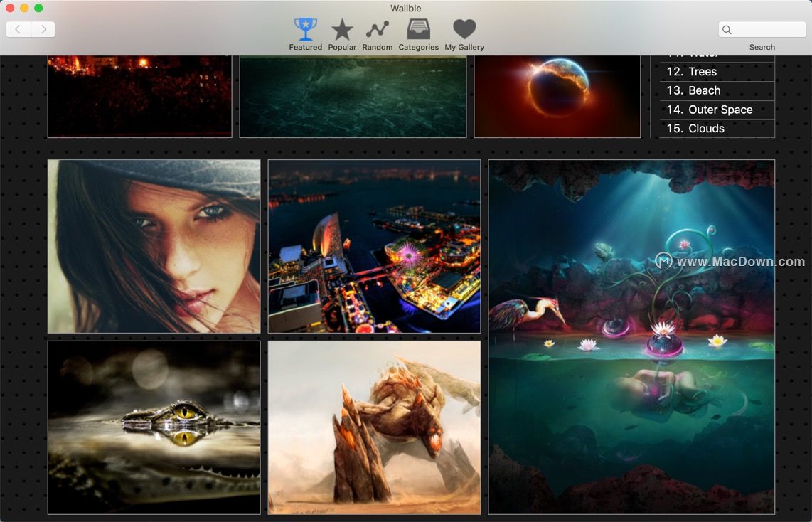Image resolution: width=812 pixels, height=522 pixels.
Task: Choose the rock monster wallpaper
Action: click(374, 427)
